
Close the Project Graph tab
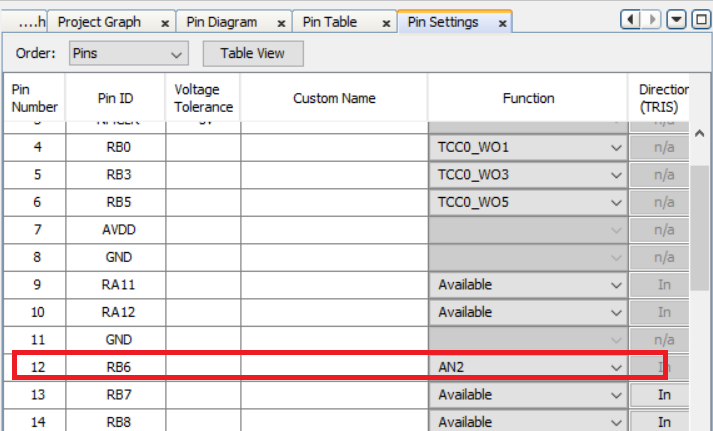(x=163, y=22)
